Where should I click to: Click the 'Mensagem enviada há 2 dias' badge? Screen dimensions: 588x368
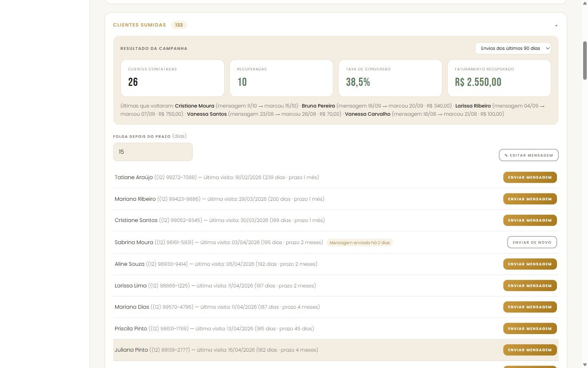point(360,242)
